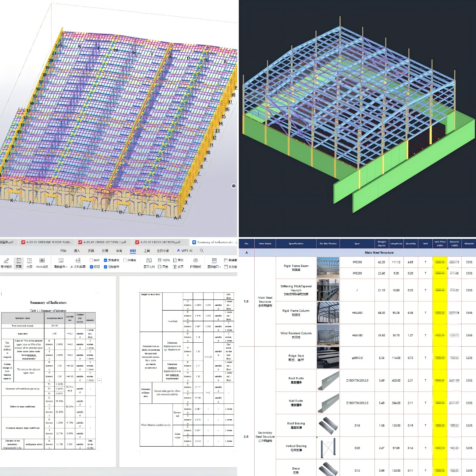This screenshot has height=476, width=476.
Task: Switch to Web layout view icon
Action: tap(42, 261)
